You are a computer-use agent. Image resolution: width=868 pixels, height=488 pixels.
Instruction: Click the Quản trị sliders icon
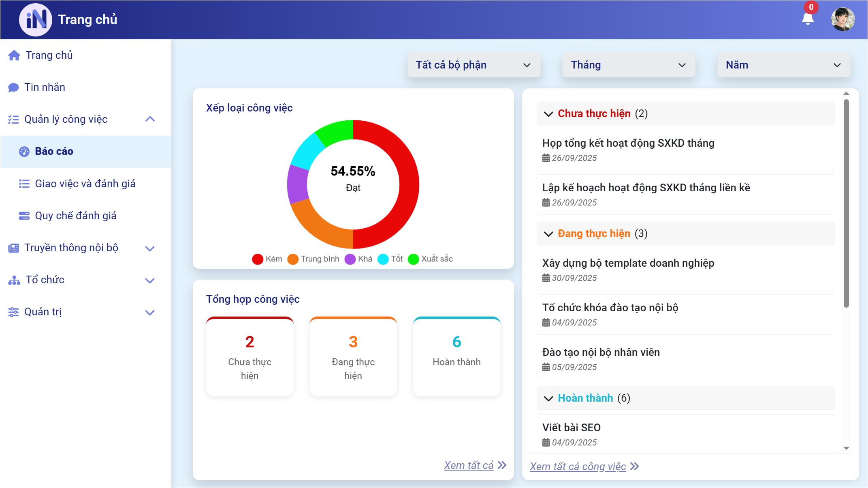click(x=13, y=312)
